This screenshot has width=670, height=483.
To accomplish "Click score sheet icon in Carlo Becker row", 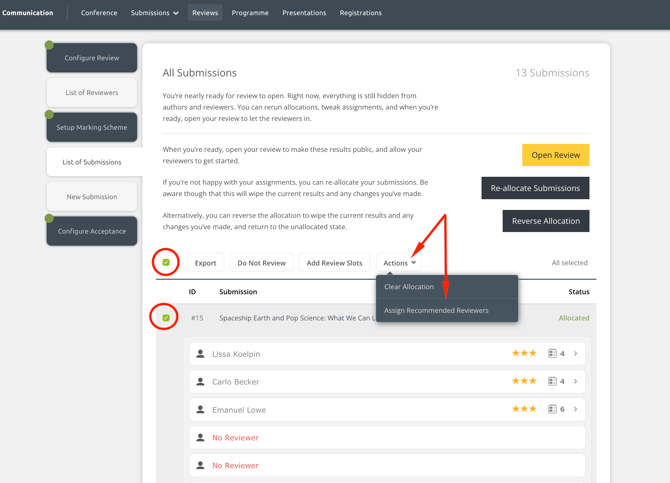I will (x=552, y=382).
